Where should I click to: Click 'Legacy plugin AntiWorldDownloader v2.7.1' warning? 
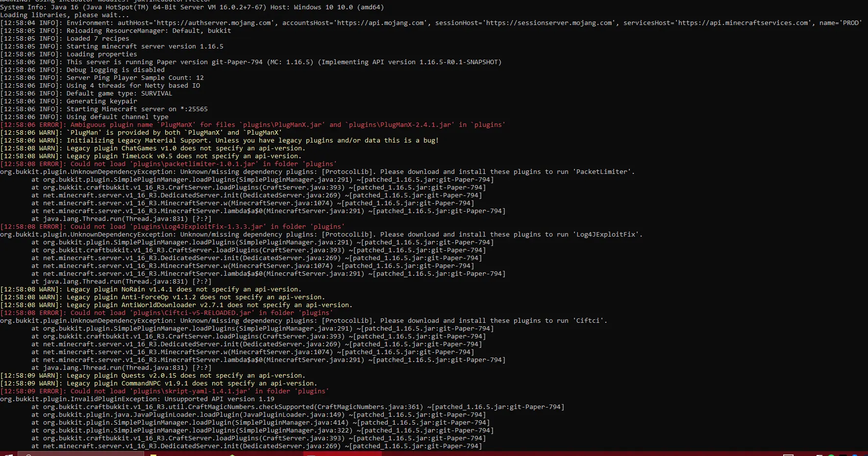[x=176, y=305]
